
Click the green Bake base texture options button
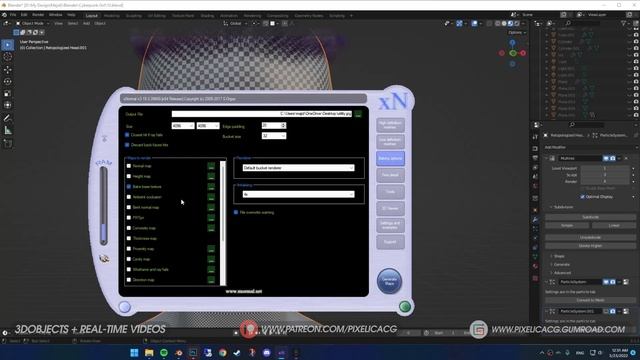click(211, 187)
